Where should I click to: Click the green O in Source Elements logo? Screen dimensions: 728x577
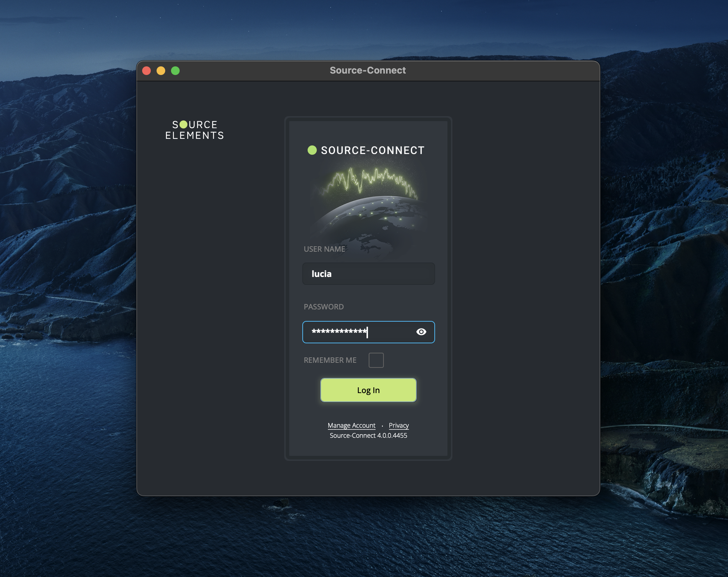point(183,124)
